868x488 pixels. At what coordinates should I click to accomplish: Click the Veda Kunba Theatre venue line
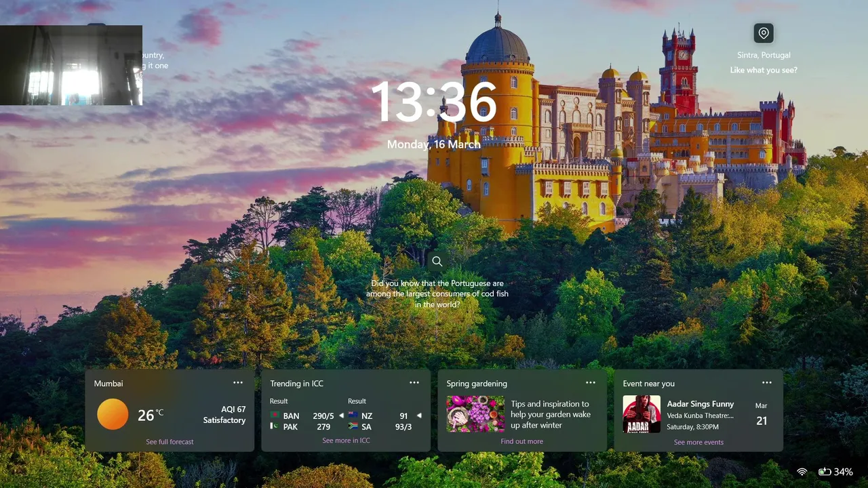pos(701,415)
